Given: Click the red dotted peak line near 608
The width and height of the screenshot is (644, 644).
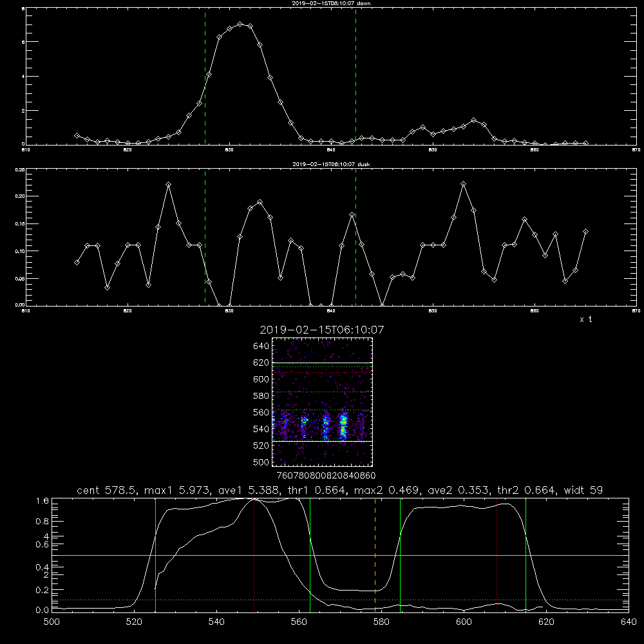Looking at the screenshot, I should pyautogui.click(x=497, y=555).
